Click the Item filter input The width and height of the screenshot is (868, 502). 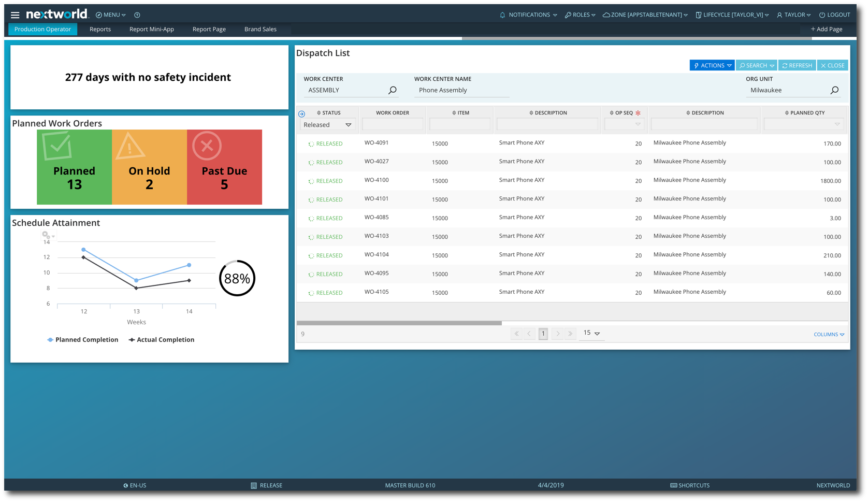(x=460, y=124)
